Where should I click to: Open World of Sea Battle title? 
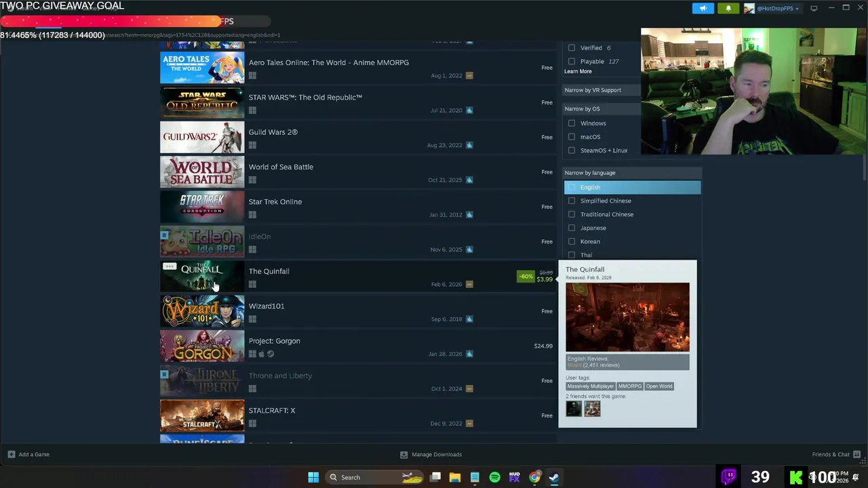281,167
